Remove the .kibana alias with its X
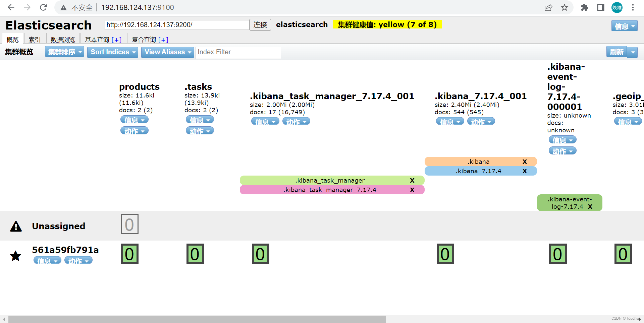The height and width of the screenshot is (323, 644). (x=525, y=161)
